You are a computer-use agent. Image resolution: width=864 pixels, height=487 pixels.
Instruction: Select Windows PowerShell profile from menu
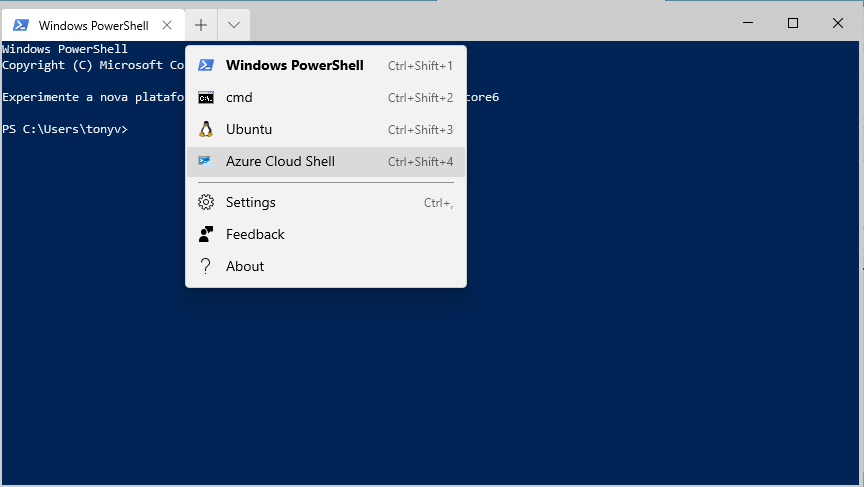tap(326, 65)
